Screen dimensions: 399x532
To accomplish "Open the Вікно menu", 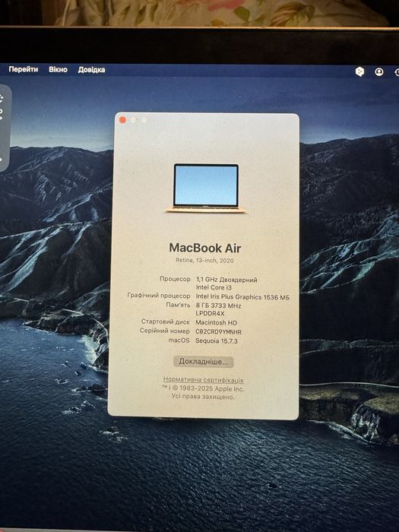I will click(58, 70).
